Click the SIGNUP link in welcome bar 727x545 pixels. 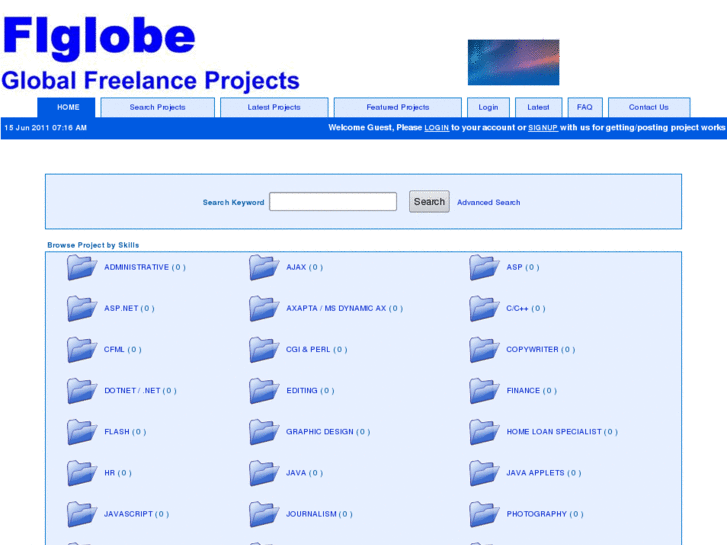click(543, 128)
